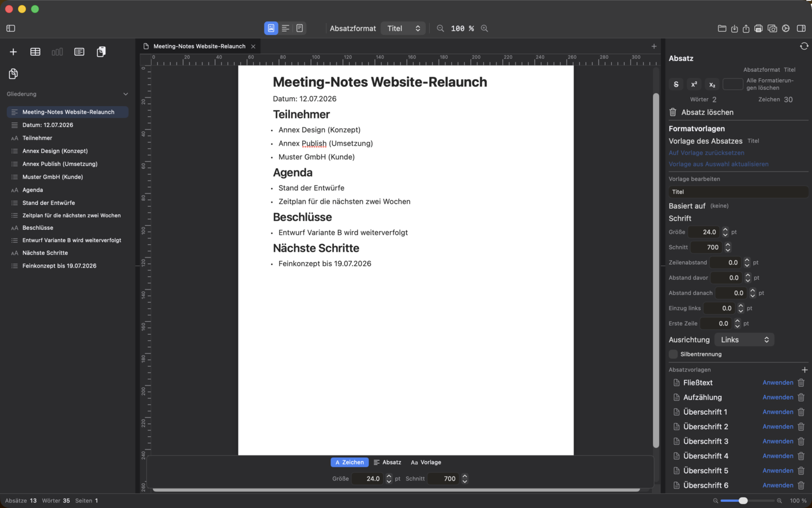Switch to page layout view mode
The height and width of the screenshot is (508, 812).
point(271,28)
